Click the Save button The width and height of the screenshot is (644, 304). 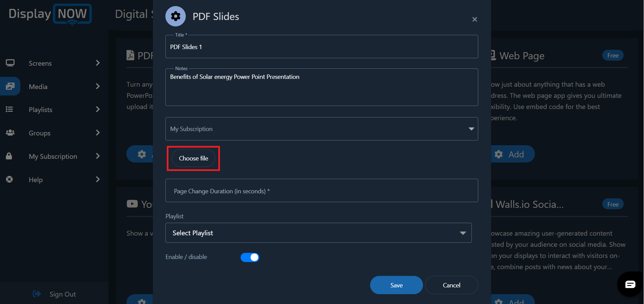396,285
